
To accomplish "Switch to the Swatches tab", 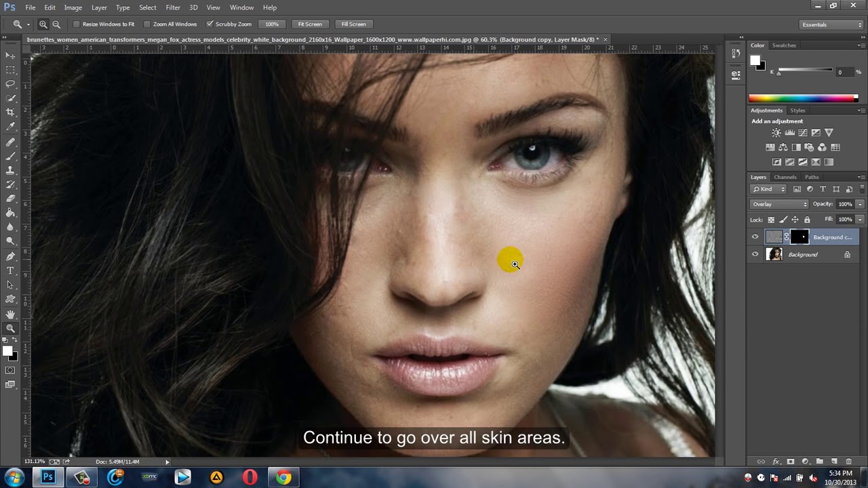I will click(x=784, y=45).
